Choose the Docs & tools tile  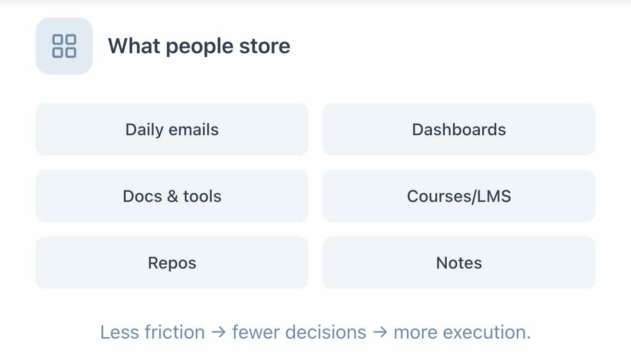[172, 196]
